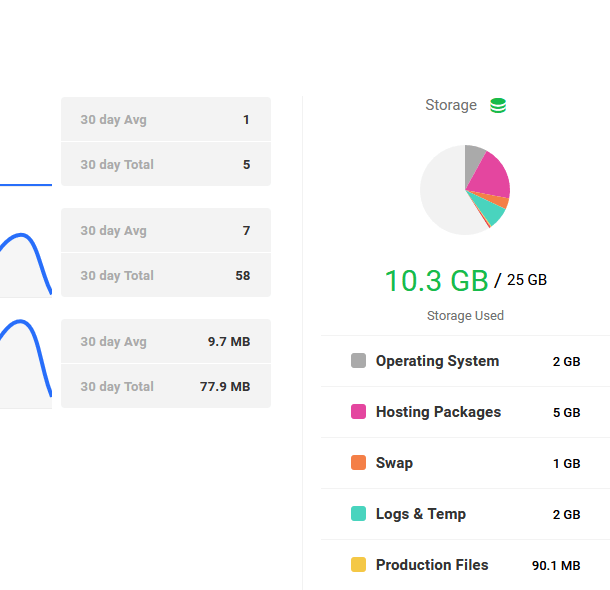Viewport: 610px width, 590px height.
Task: Click the 2 GB value for Operating System
Action: (566, 362)
